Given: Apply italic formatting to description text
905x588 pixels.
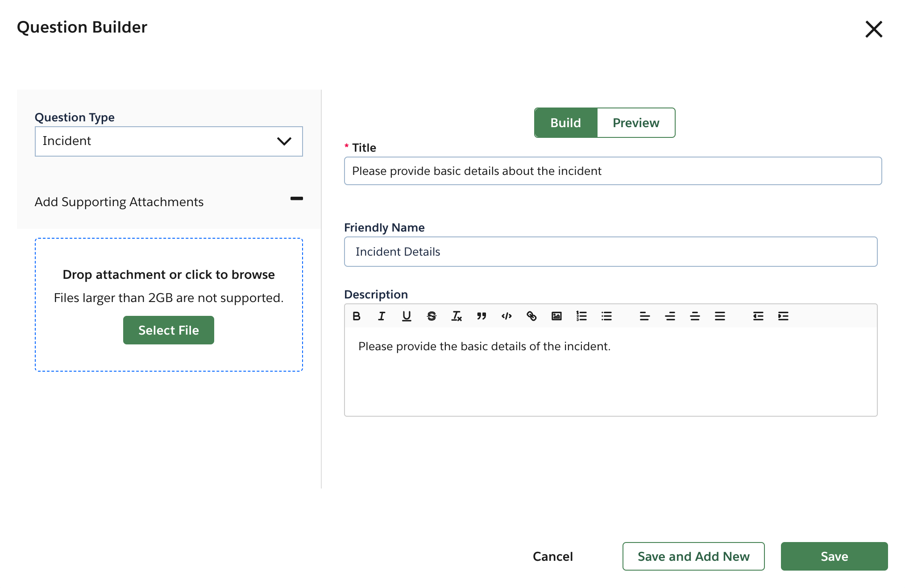Looking at the screenshot, I should pos(382,316).
